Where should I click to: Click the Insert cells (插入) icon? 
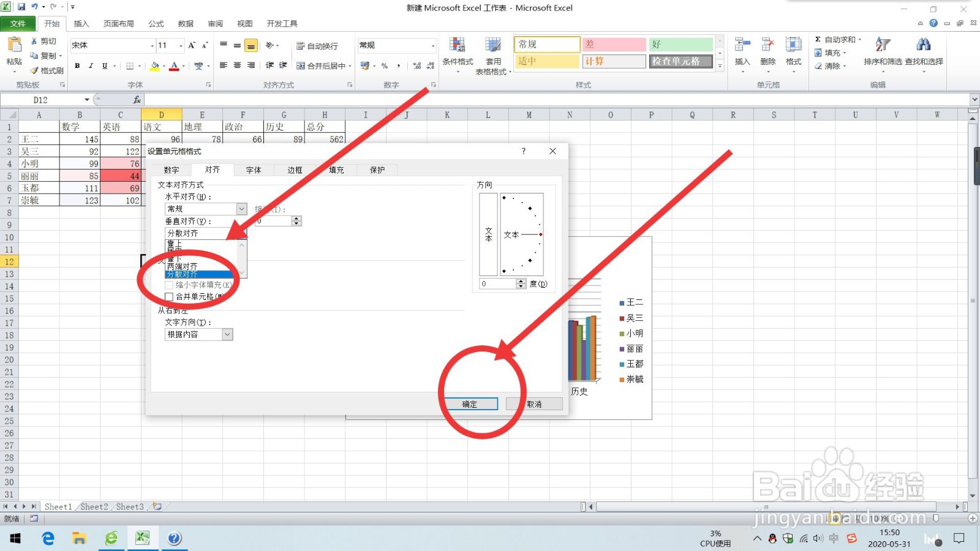click(x=742, y=45)
